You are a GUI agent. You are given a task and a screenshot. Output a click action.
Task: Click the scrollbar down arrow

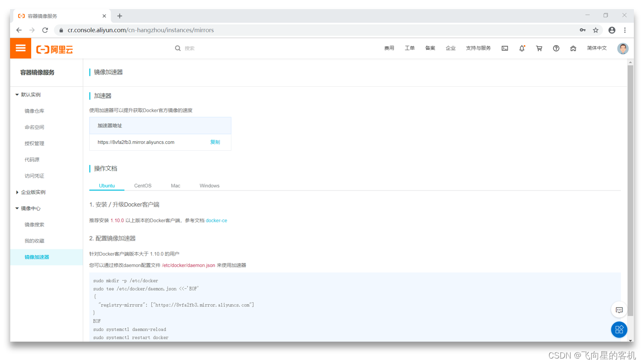(630, 340)
